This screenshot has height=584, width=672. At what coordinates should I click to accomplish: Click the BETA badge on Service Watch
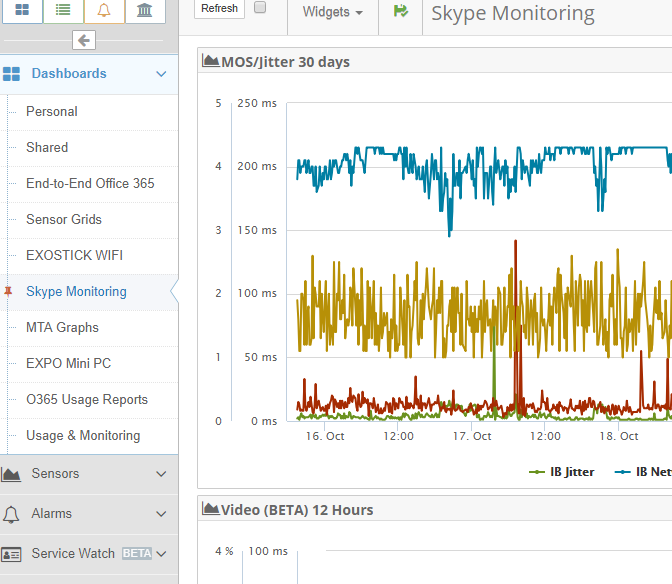pyautogui.click(x=137, y=553)
